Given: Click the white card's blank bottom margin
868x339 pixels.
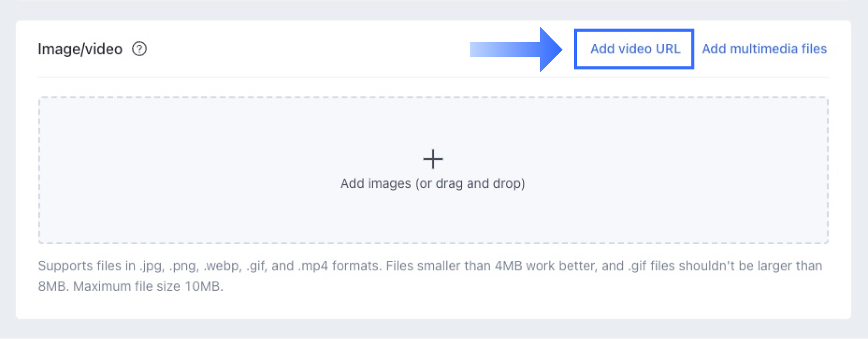Looking at the screenshot, I should pos(433,307).
